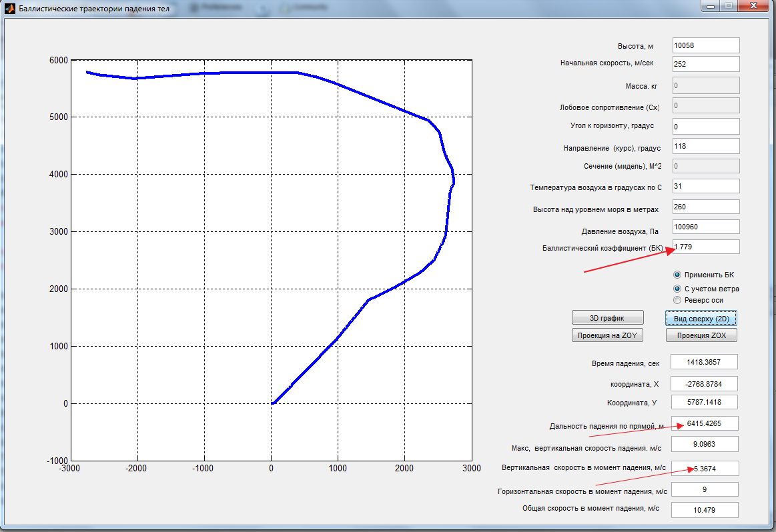Edit air temperature field showing 31

tap(706, 186)
